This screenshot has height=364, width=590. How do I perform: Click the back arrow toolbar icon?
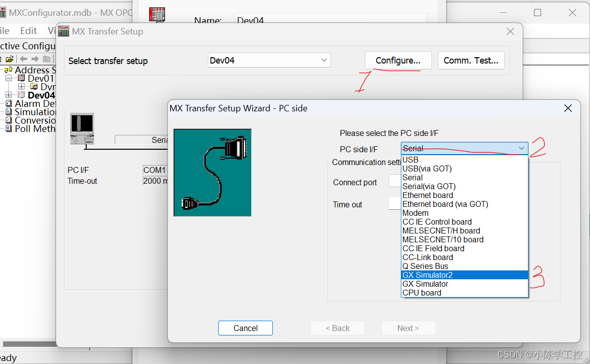[23, 59]
